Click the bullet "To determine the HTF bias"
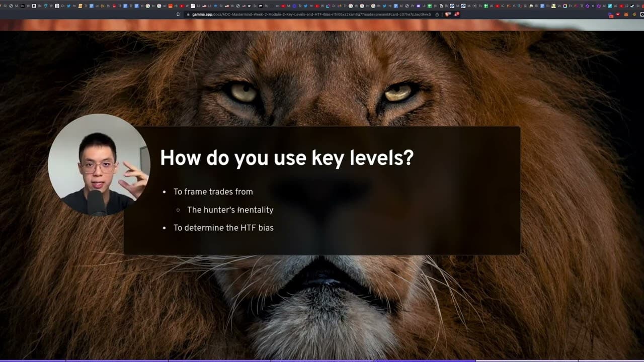Screen dimensions: 644x362 point(223,228)
